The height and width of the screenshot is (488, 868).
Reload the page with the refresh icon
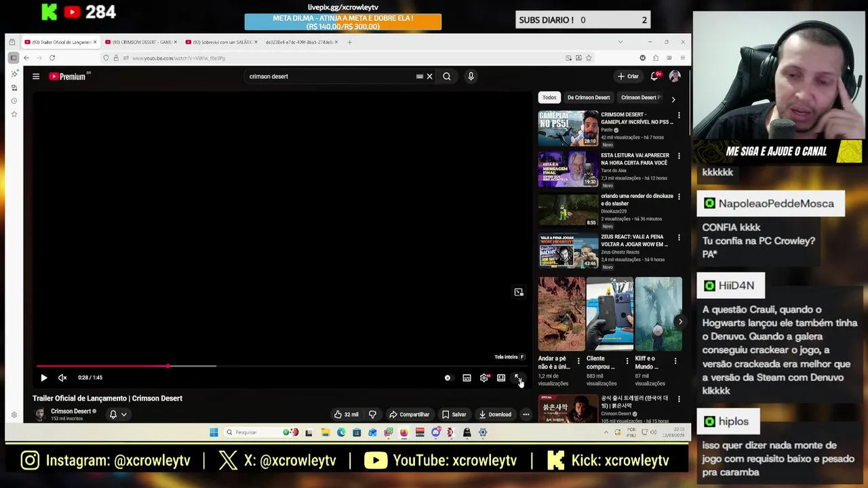pos(52,58)
